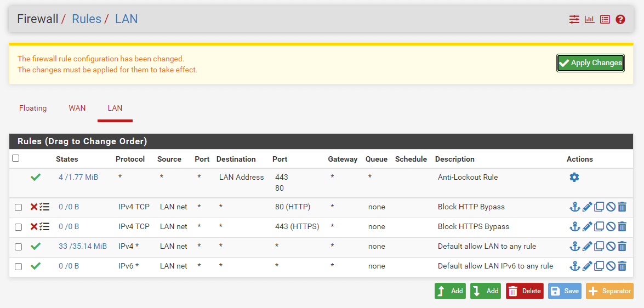The width and height of the screenshot is (644, 308).
Task: Switch to the WAN tab
Action: 77,109
